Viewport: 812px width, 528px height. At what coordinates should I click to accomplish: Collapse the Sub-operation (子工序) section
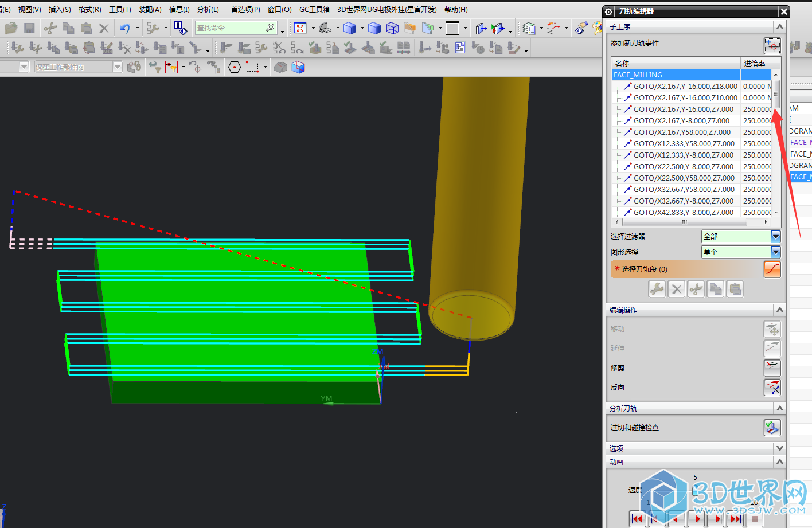(x=780, y=26)
